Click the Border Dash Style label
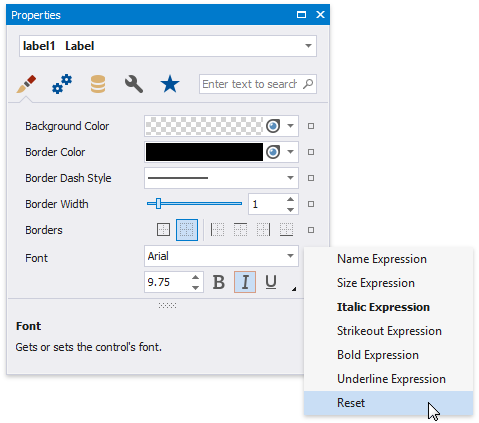The width and height of the screenshot is (479, 423). coord(68,178)
